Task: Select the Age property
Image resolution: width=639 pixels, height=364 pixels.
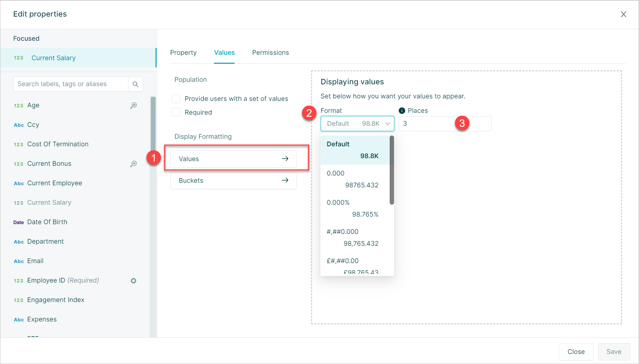Action: tap(75, 105)
